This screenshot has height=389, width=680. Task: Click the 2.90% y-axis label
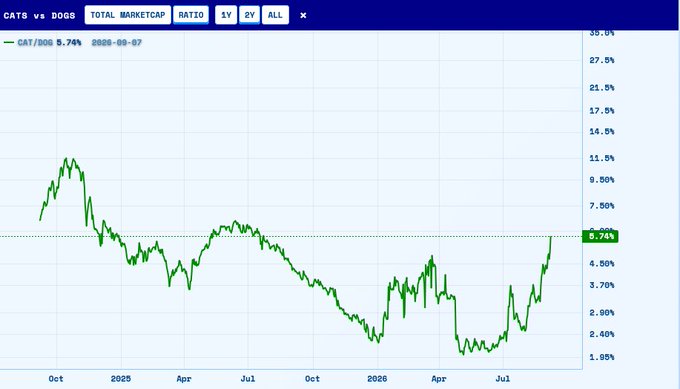pos(602,313)
